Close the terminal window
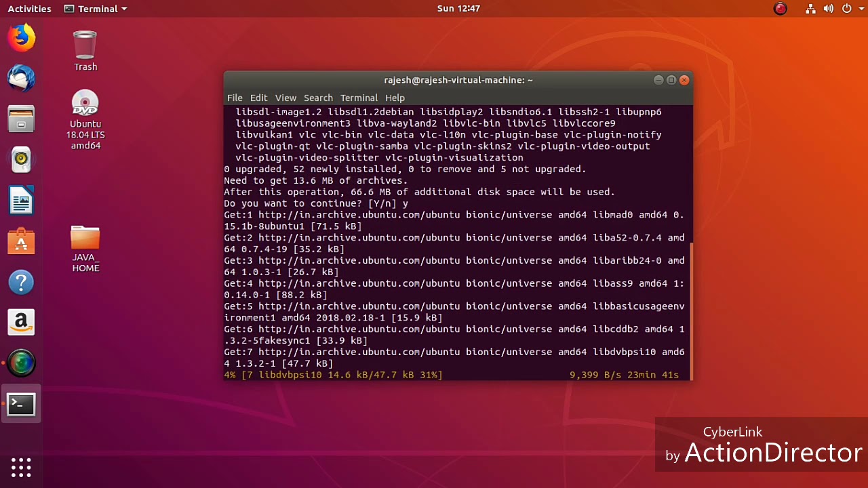The height and width of the screenshot is (488, 868). click(x=684, y=80)
